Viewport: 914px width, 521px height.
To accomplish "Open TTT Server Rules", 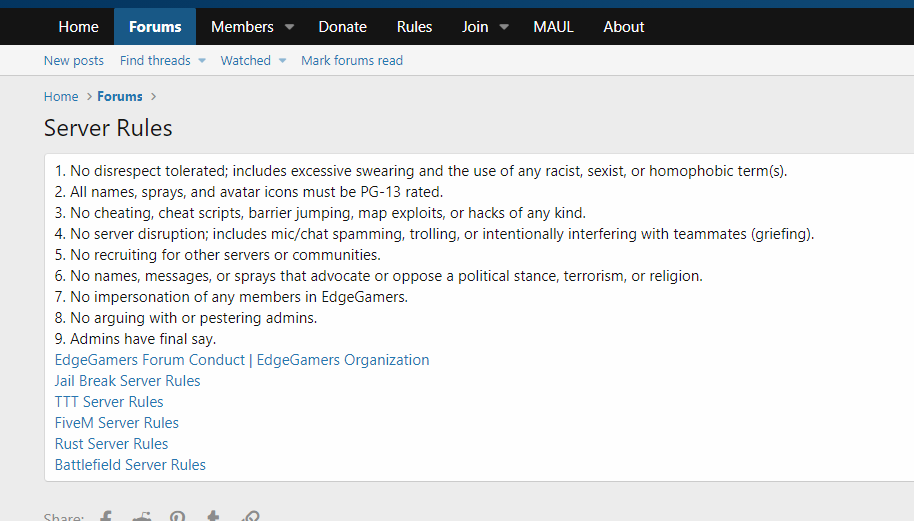I will [x=109, y=402].
